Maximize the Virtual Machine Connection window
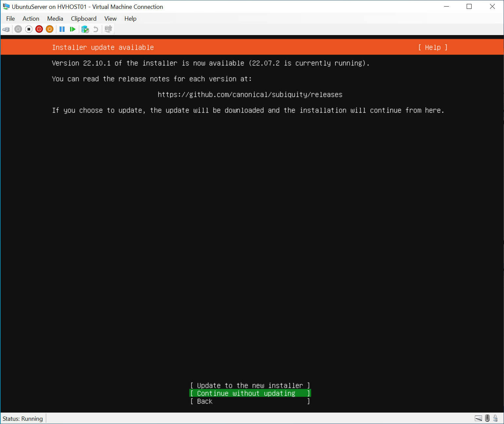Viewport: 504px width, 424px height. 469,7
